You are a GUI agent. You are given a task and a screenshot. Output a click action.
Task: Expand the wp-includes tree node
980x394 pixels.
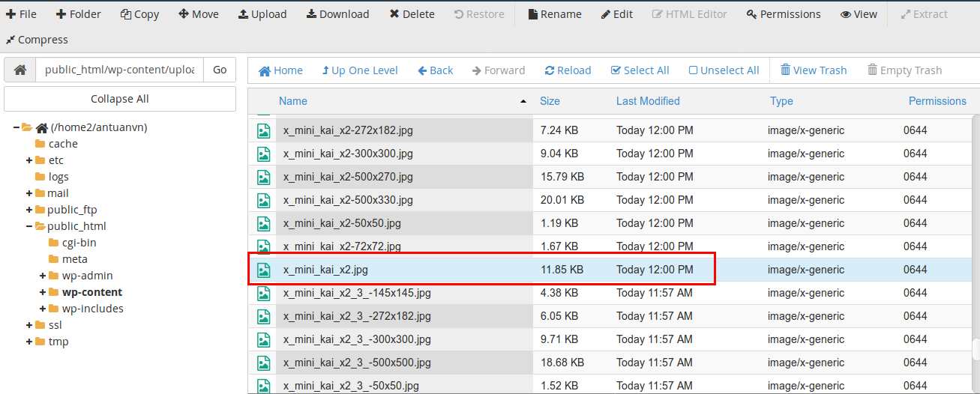(x=43, y=309)
